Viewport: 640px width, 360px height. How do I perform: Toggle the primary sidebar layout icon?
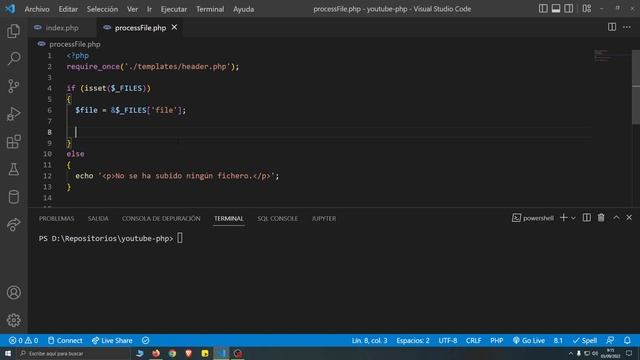point(543,9)
